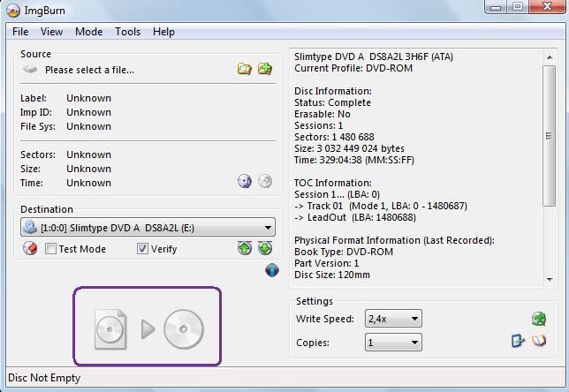Open the Mode menu
The width and height of the screenshot is (569, 392).
pos(89,32)
